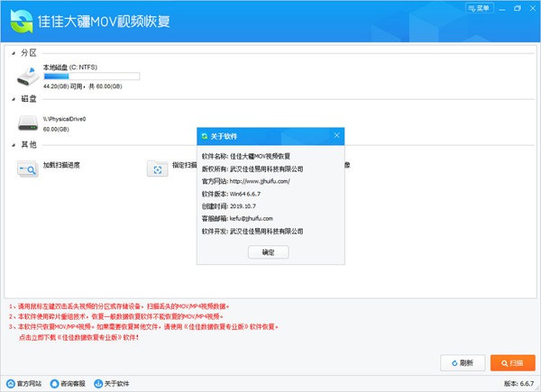Confirm the dialog with 确定
Screen dimensions: 541x392
coord(268,252)
